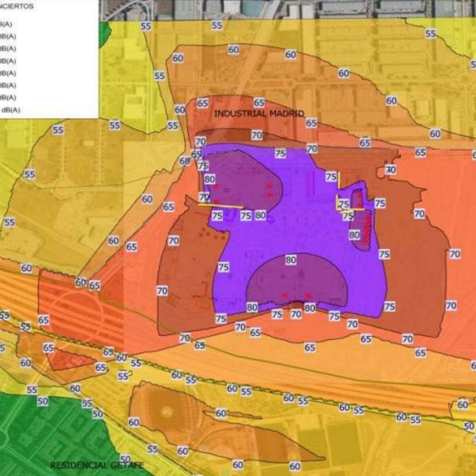Select the vertical column of red source markers

click(367, 229)
